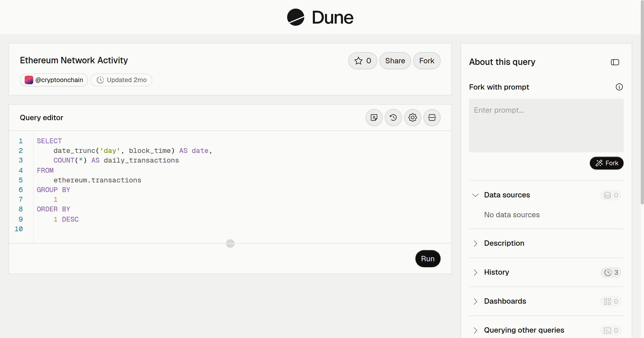
Task: Expand the Description section
Action: coord(475,243)
